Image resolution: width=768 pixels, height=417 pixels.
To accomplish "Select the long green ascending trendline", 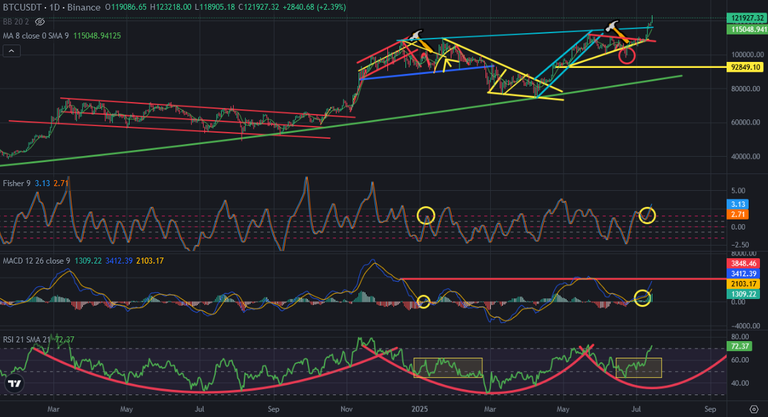I will point(340,122).
